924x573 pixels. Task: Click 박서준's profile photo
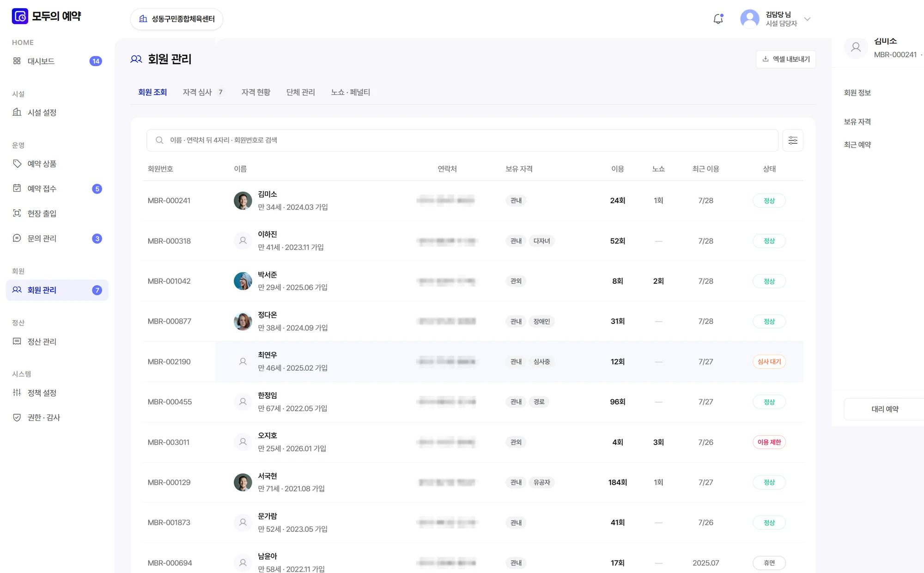pos(243,281)
